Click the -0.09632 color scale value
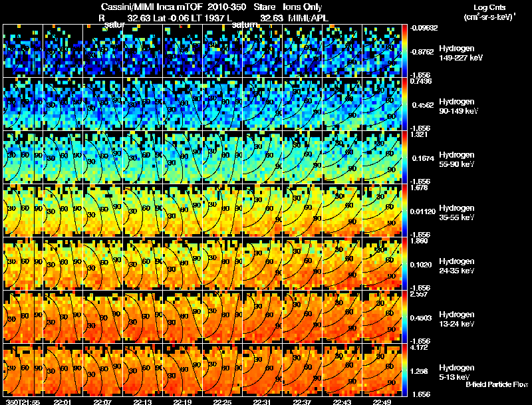This screenshot has width=532, height=405. point(424,28)
